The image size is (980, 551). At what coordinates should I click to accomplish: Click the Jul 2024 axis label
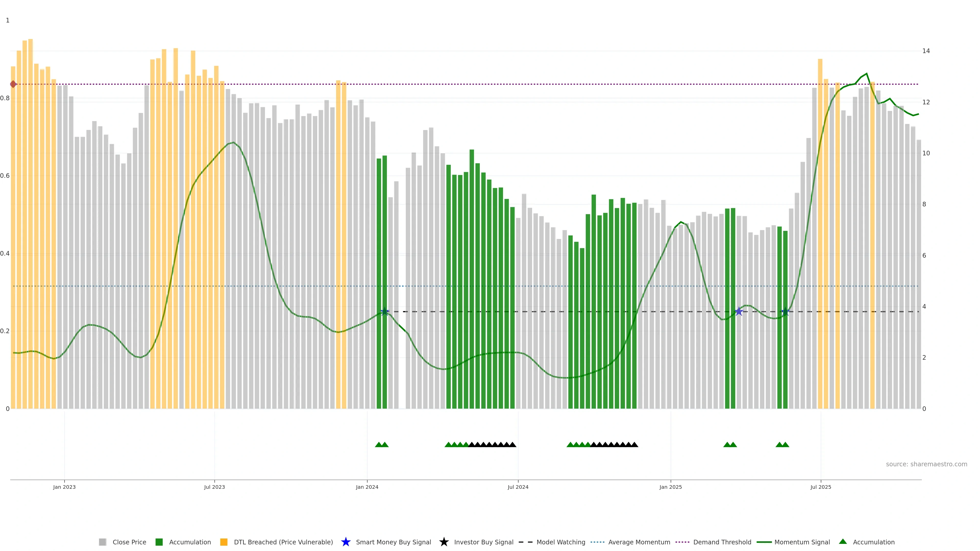pos(518,487)
